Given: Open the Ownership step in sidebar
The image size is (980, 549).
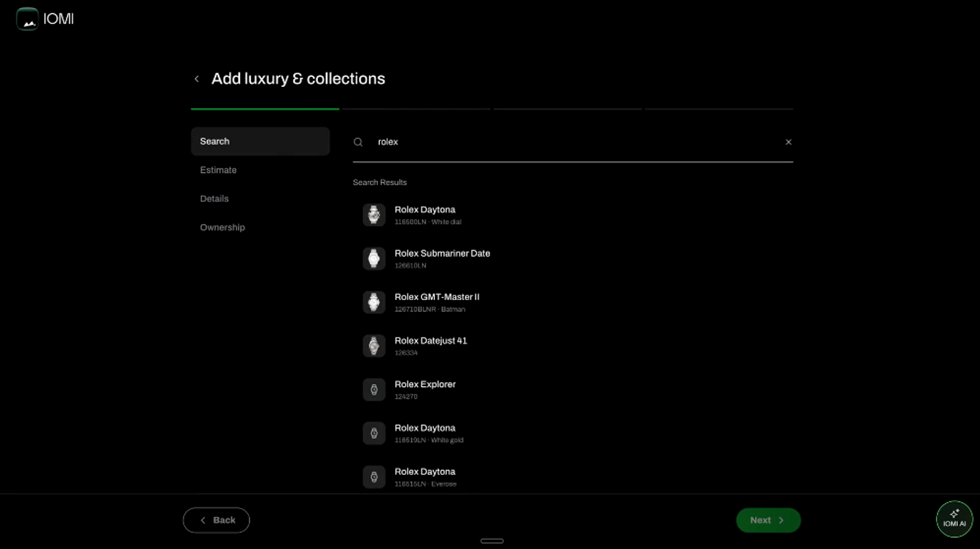Looking at the screenshot, I should pyautogui.click(x=222, y=228).
